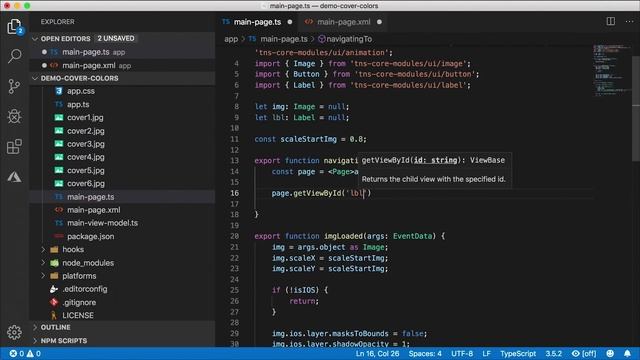This screenshot has height=360, width=640.
Task: Toggle the eye [off] status item
Action: (x=584, y=353)
